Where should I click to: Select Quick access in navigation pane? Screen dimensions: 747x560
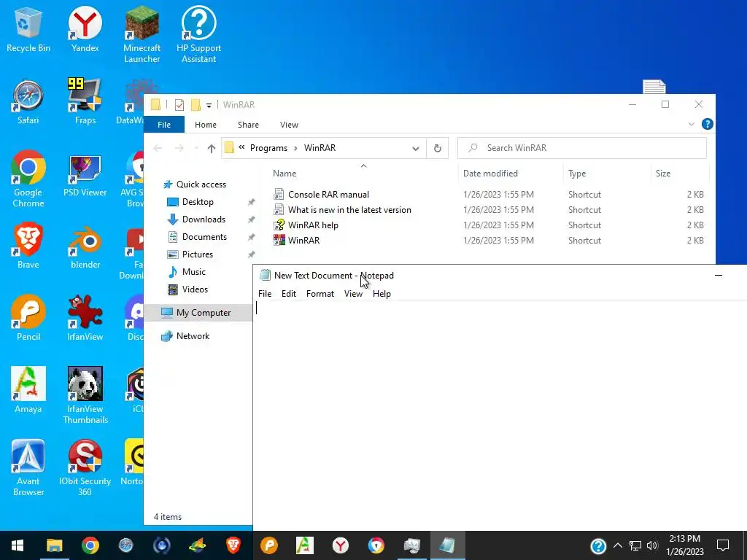[196, 184]
